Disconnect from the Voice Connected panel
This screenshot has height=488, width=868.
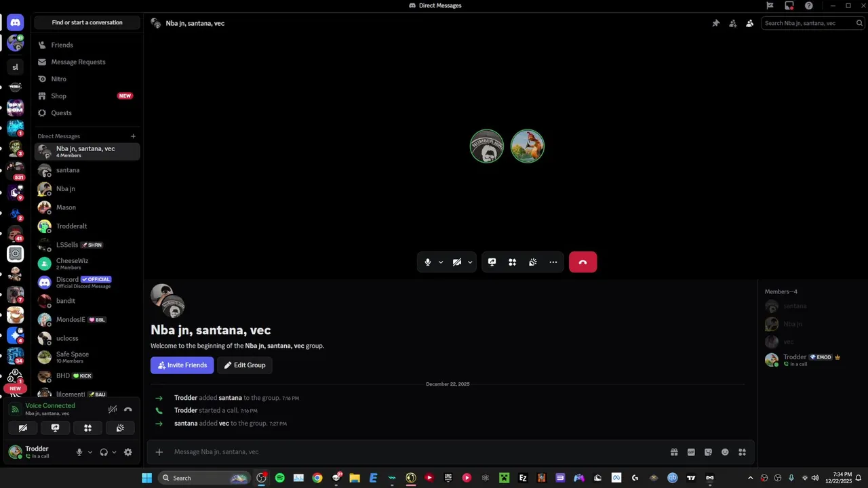[128, 409]
